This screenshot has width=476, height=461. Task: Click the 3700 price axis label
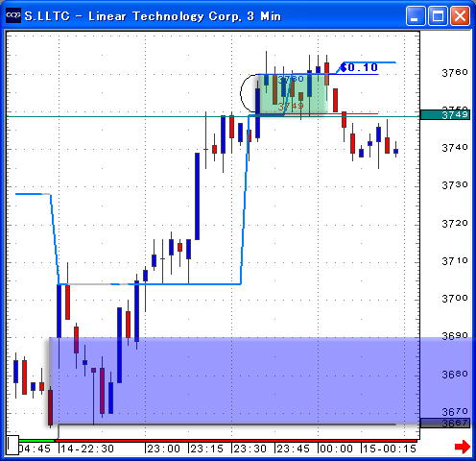pos(455,299)
